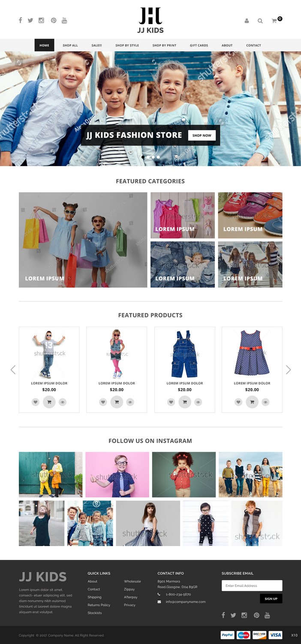
Task: Select the first hero slider dot
Action: (x=143, y=157)
